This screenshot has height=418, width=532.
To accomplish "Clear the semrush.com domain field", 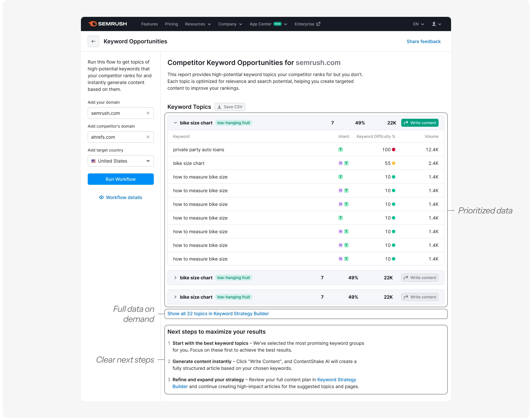I will 148,113.
